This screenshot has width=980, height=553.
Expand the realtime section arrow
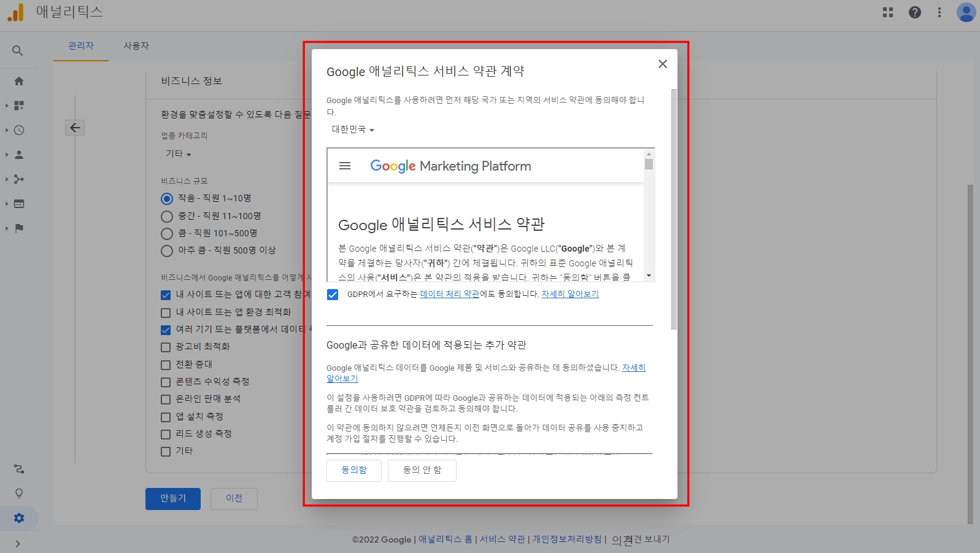click(x=7, y=130)
